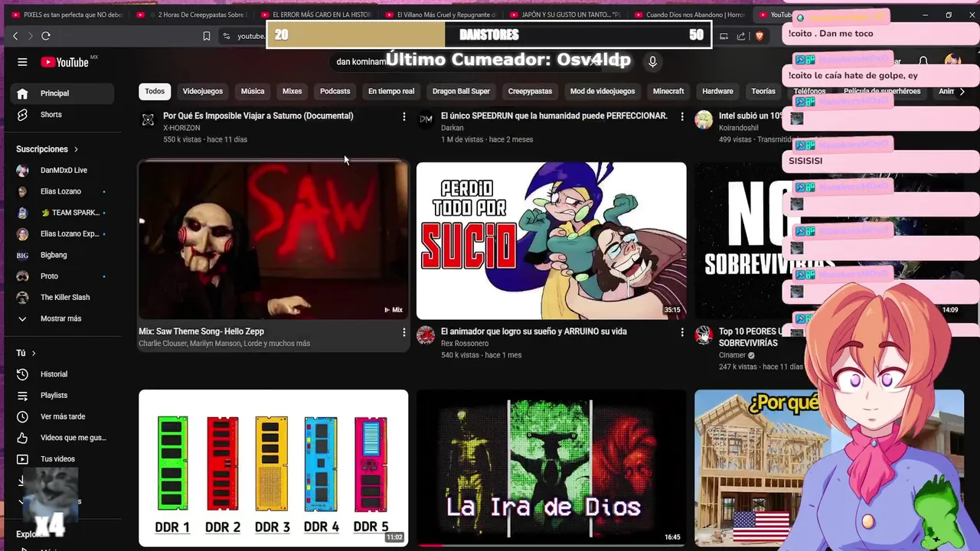Viewport: 980px width, 551px height.
Task: Open The Killer Slash subscription channel
Action: click(x=63, y=297)
